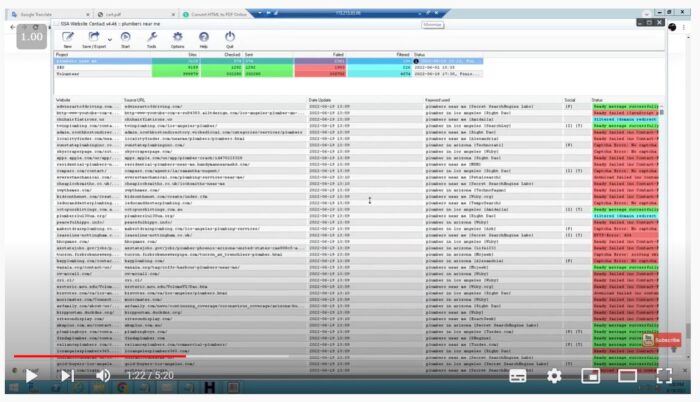This screenshot has height=402, width=700.
Task: Click the Help toolbar icon
Action: 203,37
